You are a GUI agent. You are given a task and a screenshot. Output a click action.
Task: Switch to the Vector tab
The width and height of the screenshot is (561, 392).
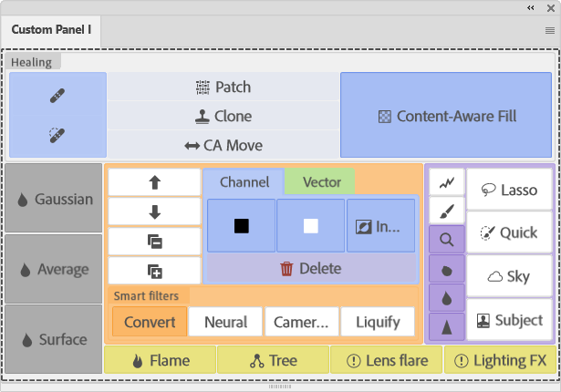click(x=320, y=182)
